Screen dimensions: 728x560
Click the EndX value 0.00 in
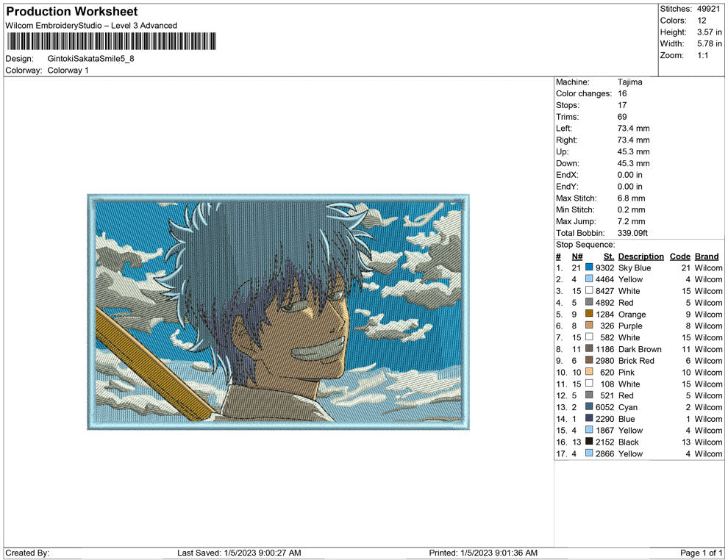pyautogui.click(x=629, y=175)
